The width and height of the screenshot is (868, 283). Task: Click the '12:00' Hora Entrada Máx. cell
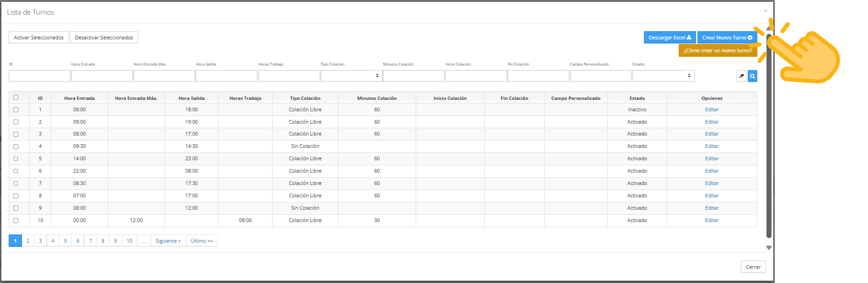[x=136, y=220]
